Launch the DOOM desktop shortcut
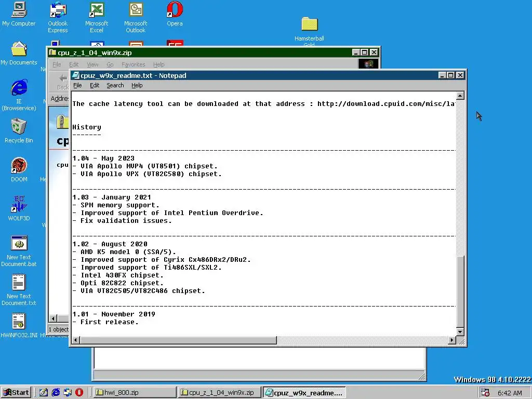The height and width of the screenshot is (399, 532). point(19,170)
